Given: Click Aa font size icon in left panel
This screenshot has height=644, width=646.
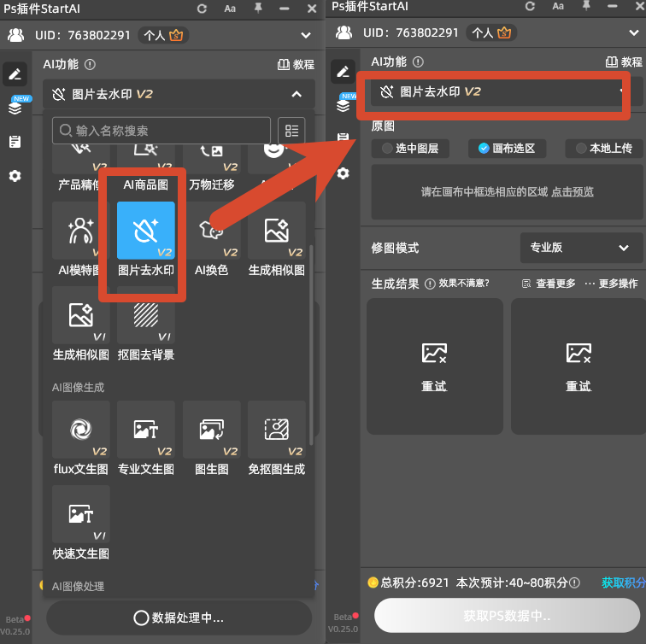Looking at the screenshot, I should click(x=230, y=9).
